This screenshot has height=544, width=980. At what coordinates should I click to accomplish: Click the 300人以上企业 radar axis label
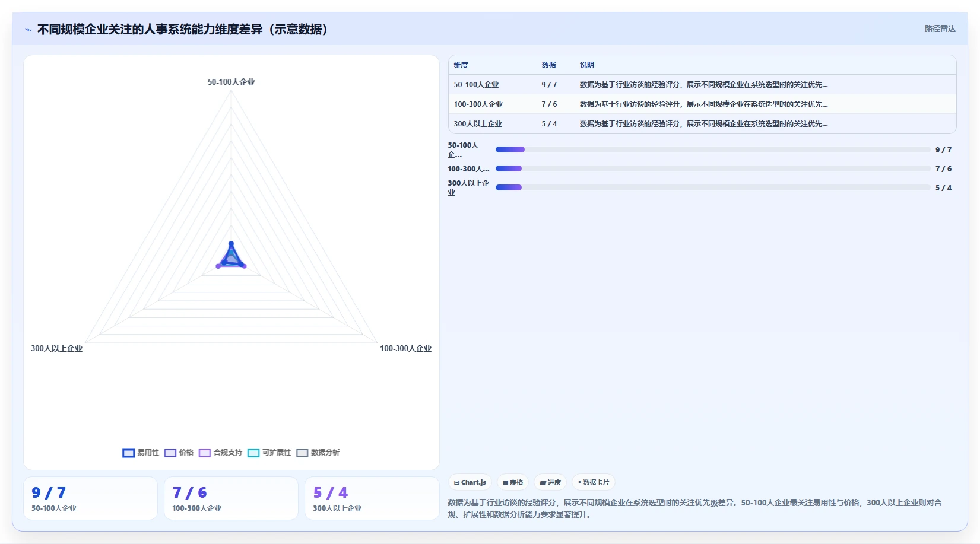click(56, 348)
